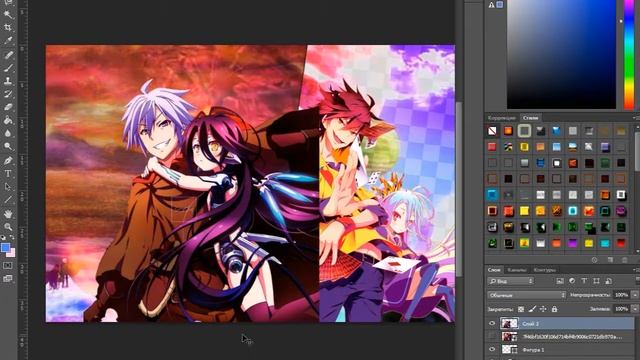640x360 pixels.
Task: Toggle lock transparent pixels
Action: pos(521,309)
